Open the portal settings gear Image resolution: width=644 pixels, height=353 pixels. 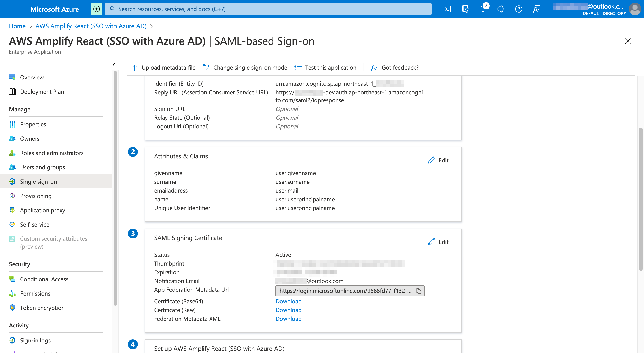tap(501, 9)
